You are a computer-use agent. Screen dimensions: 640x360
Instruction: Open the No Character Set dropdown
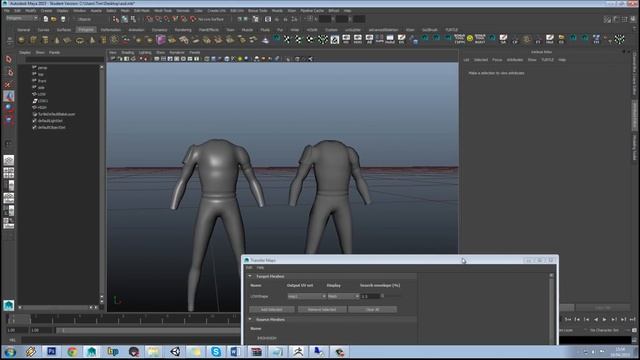tap(604, 330)
